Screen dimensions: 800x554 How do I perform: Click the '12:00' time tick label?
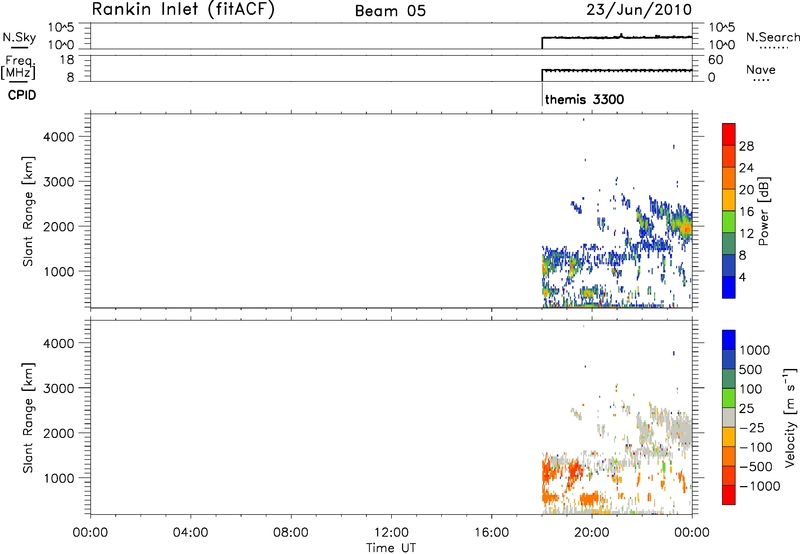click(391, 533)
